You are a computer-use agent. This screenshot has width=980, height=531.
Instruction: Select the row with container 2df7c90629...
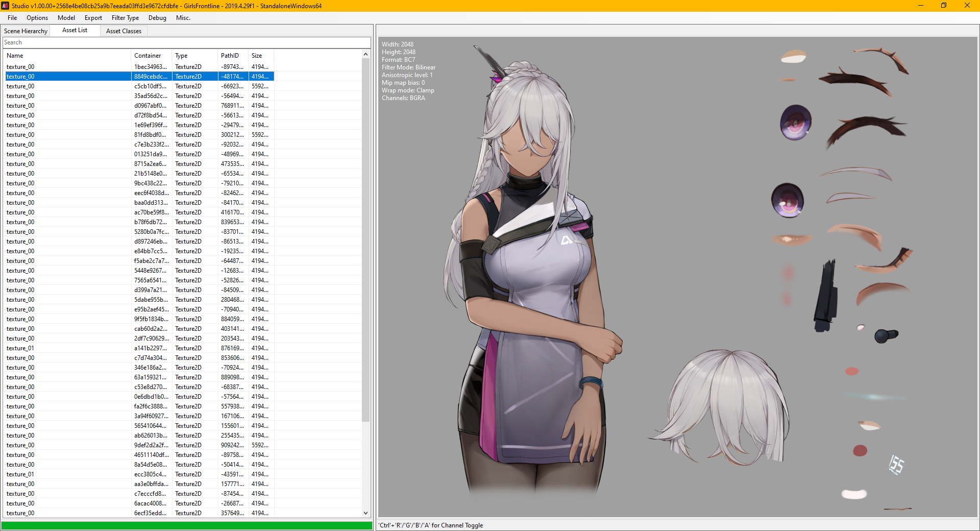click(139, 339)
